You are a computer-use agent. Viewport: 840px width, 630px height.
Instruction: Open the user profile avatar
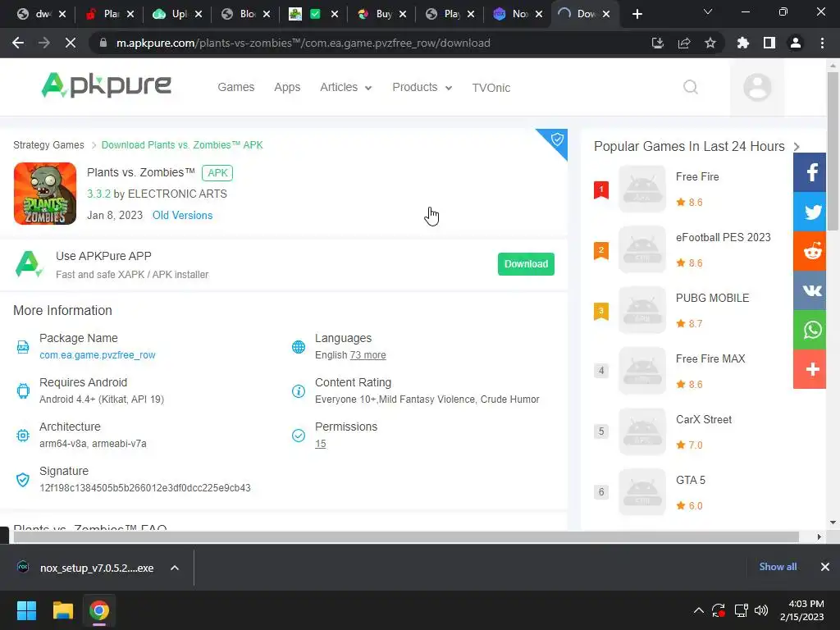(x=757, y=87)
